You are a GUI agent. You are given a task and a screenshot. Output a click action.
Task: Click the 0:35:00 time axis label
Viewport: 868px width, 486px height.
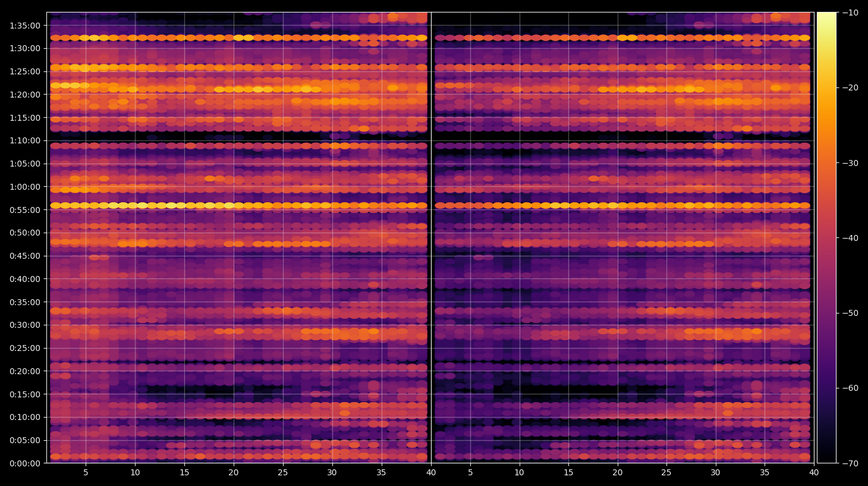coord(25,302)
